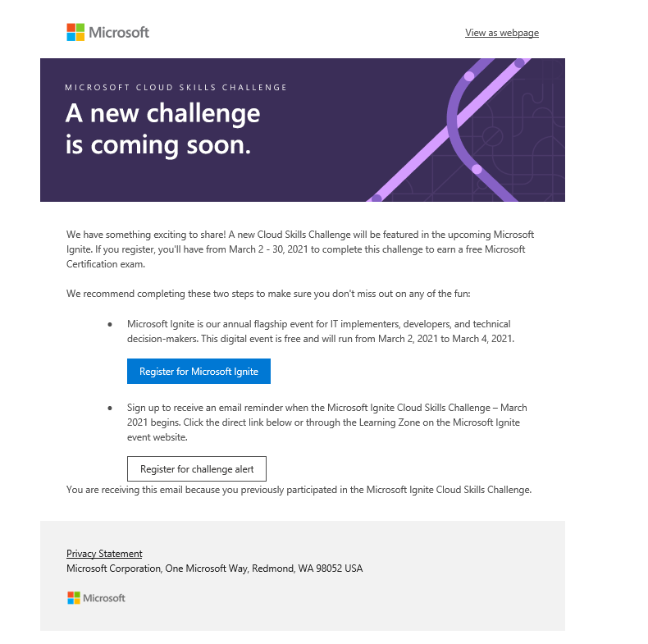Viewport: 648px width, 644px height.
Task: Click the Register for Microsoft Ignite button
Action: coord(199,371)
